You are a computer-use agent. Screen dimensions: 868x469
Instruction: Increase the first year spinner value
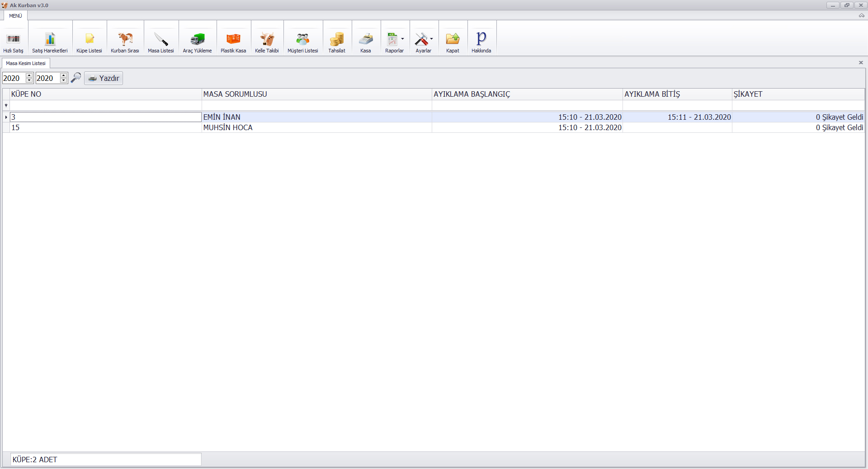point(29,75)
